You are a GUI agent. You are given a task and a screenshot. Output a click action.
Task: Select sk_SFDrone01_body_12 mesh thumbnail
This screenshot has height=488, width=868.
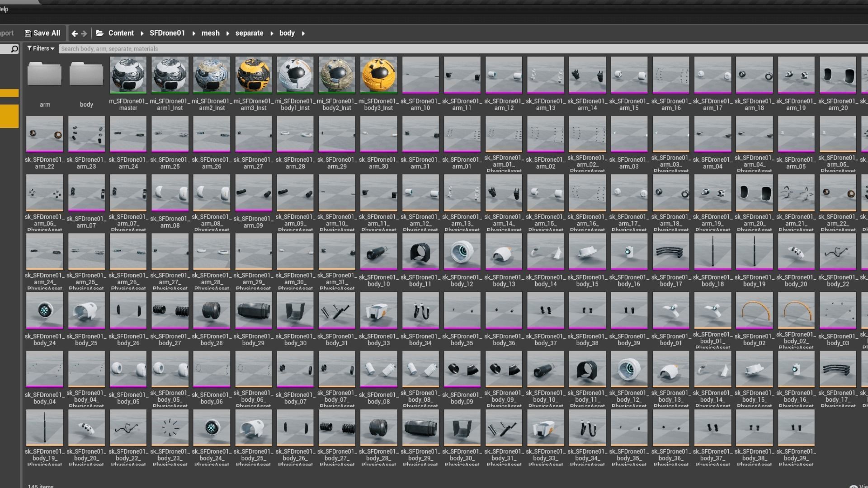[x=462, y=251]
